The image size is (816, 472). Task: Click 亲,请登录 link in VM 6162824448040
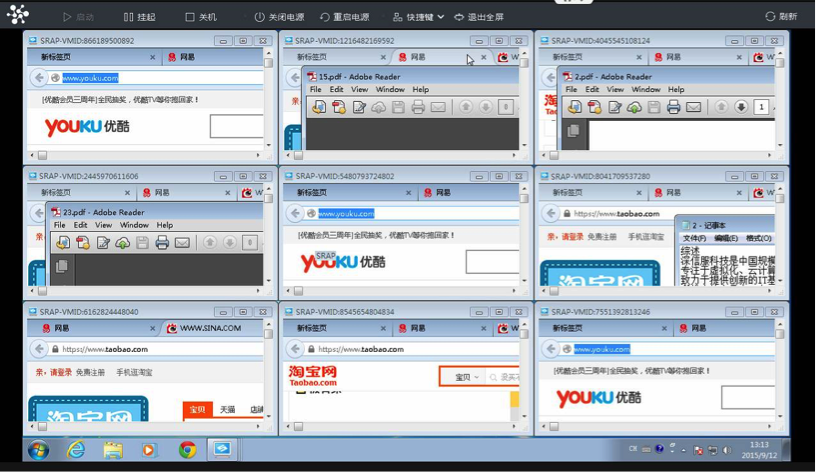coord(54,373)
